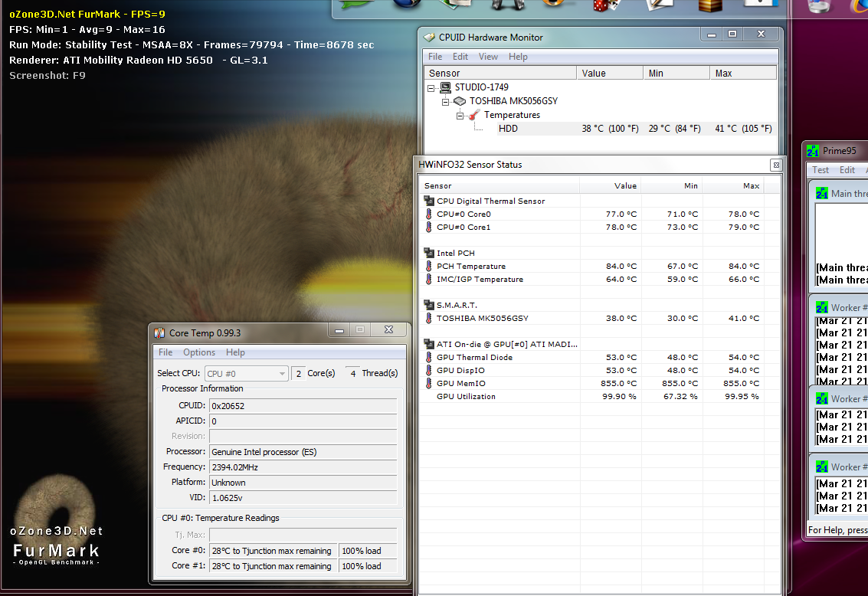This screenshot has height=596, width=868.
Task: Open the Edit menu in Prime95
Action: coord(847,170)
